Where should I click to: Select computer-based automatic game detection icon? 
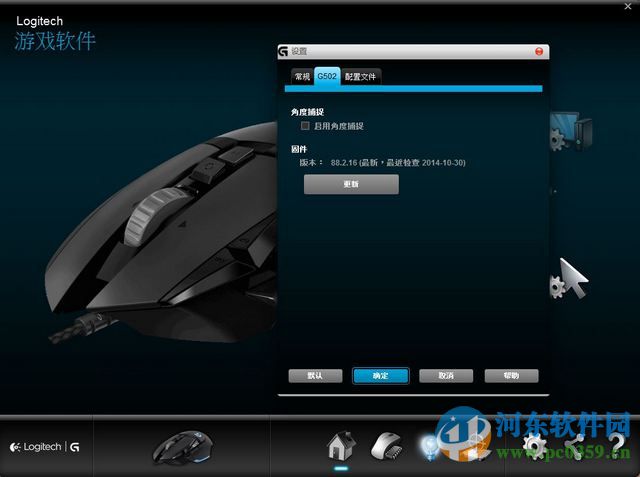pyautogui.click(x=571, y=131)
